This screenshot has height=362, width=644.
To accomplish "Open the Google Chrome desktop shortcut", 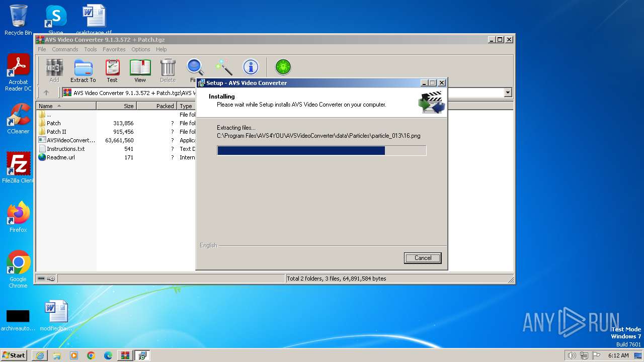I will (x=18, y=269).
